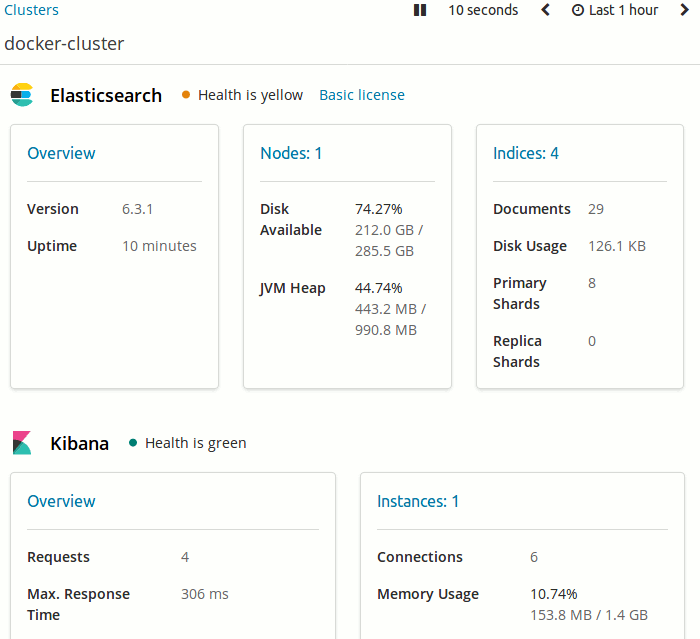
Task: Click the Kibana section heading
Action: tap(79, 443)
